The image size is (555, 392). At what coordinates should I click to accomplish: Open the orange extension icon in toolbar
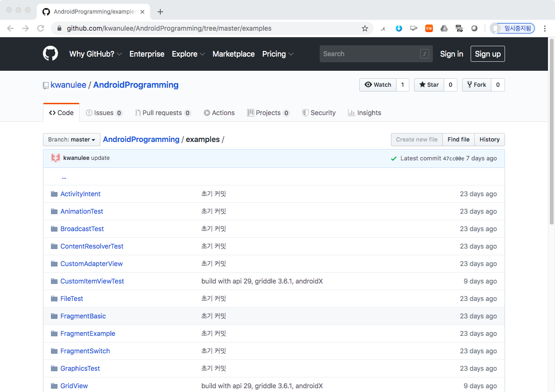click(429, 28)
